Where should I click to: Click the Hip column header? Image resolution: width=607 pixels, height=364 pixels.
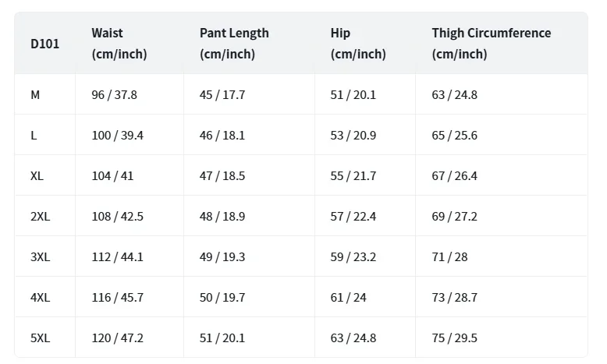[x=357, y=44]
